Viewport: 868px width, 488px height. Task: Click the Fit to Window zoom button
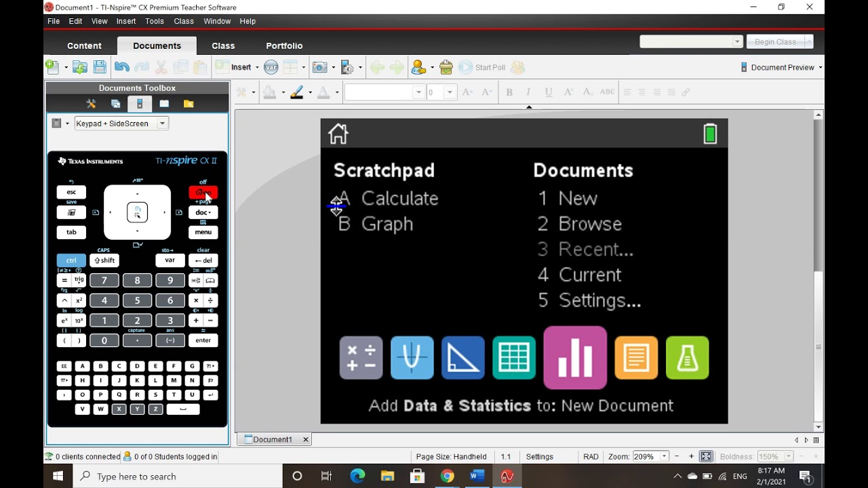706,457
